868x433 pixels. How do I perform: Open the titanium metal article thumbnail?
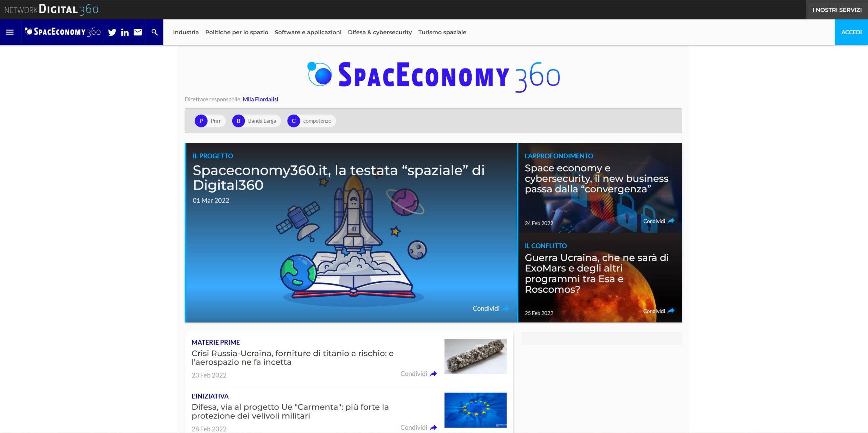coord(475,356)
